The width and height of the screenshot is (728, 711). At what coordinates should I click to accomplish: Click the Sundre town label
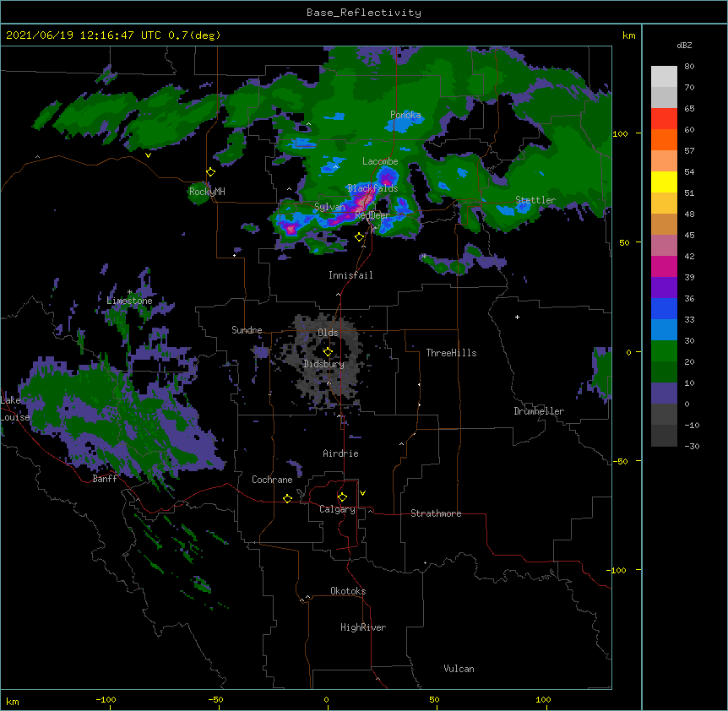(247, 330)
